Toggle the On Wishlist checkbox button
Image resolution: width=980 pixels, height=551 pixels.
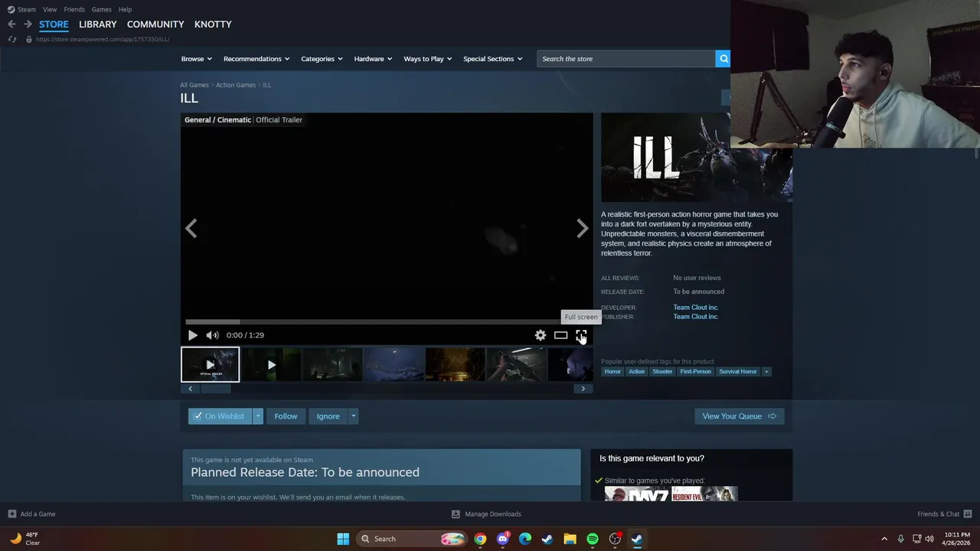[x=220, y=416]
